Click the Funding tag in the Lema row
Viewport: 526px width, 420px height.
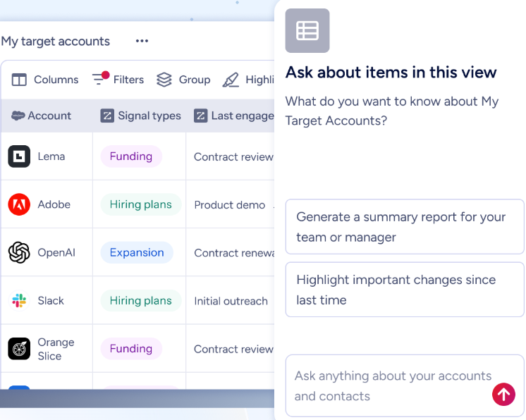pyautogui.click(x=131, y=156)
